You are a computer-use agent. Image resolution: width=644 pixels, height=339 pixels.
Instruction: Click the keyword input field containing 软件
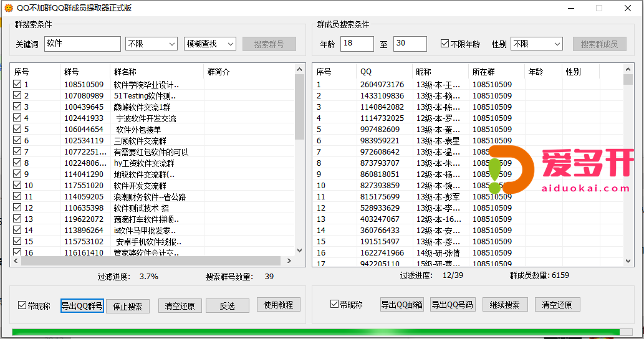[82, 44]
